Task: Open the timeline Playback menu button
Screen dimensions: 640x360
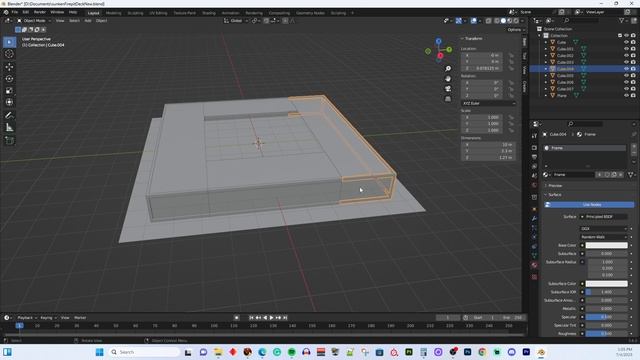Action: (x=27, y=318)
